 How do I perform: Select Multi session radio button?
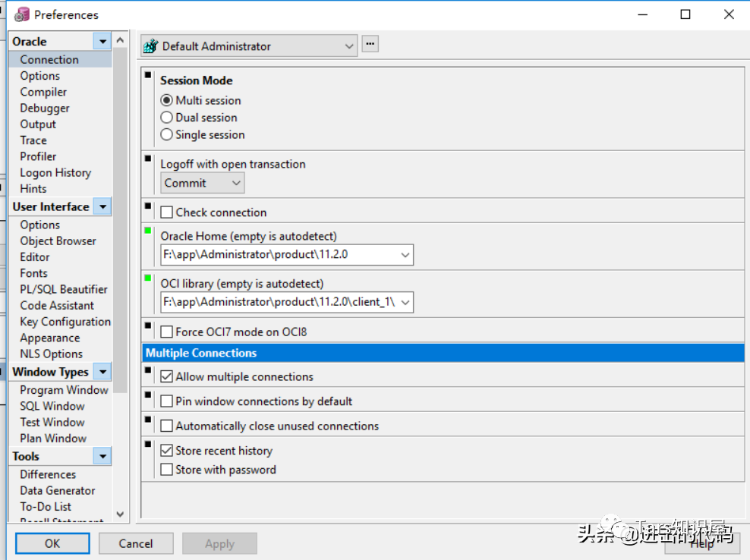point(166,100)
